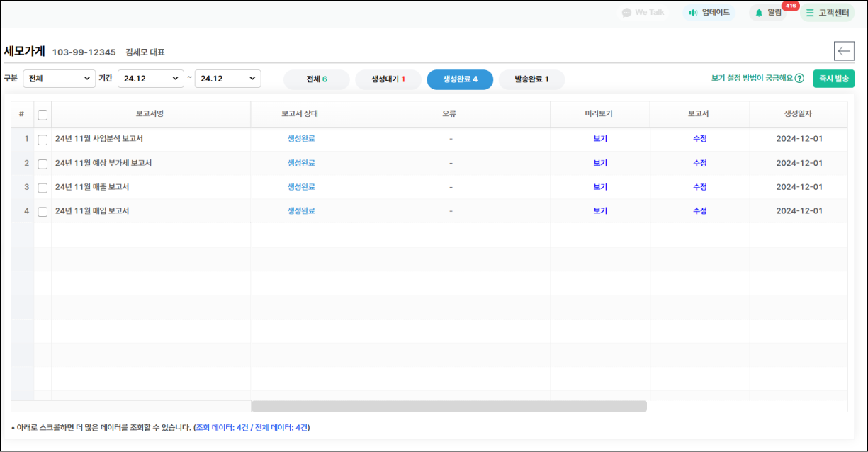Click the horizontal scrollbar thumb
868x452 pixels.
(x=449, y=406)
